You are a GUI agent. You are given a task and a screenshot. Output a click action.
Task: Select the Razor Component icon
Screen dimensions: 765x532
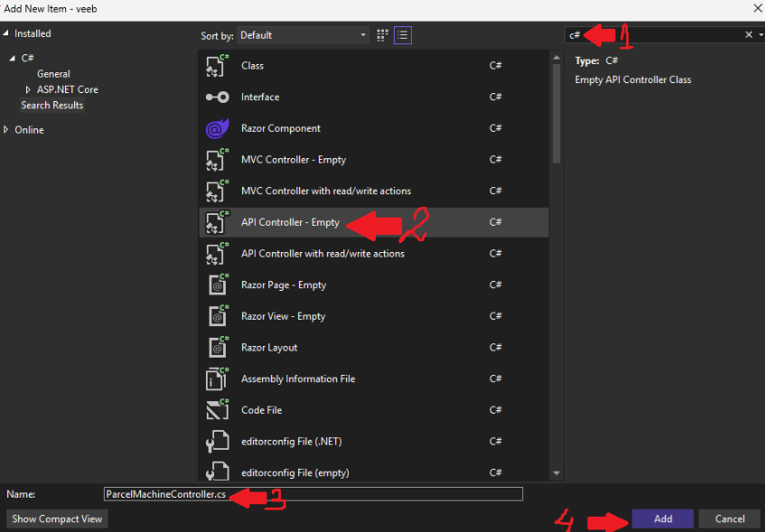[217, 129]
